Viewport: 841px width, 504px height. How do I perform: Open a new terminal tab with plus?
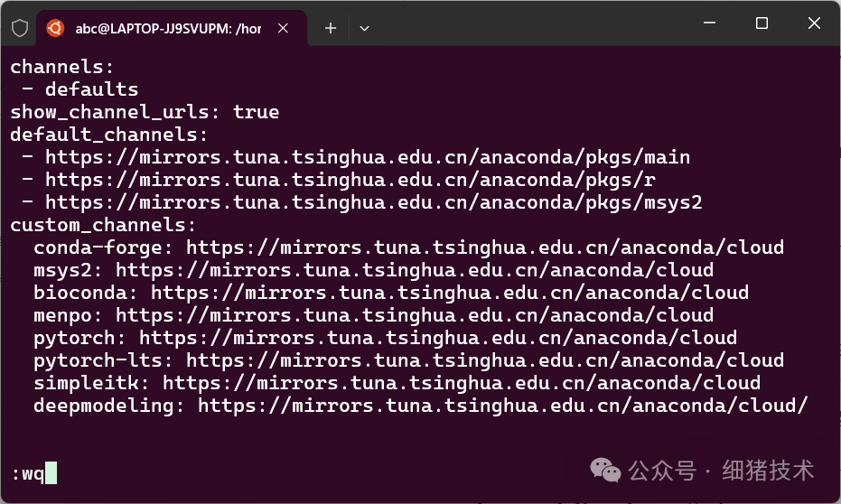[331, 28]
